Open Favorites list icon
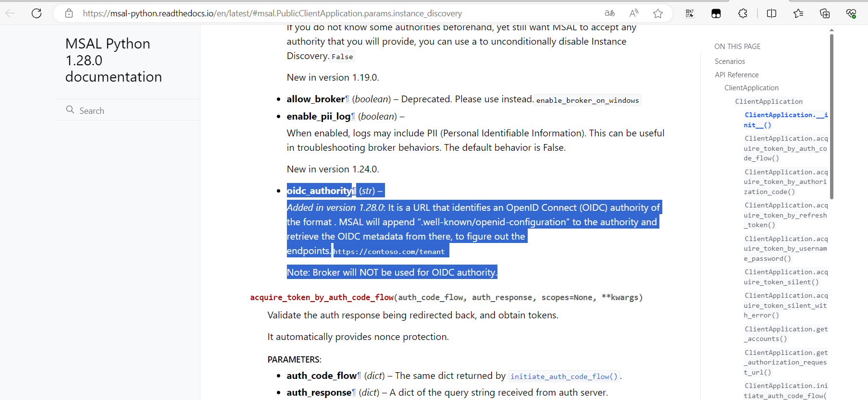The width and height of the screenshot is (868, 400). click(x=798, y=13)
